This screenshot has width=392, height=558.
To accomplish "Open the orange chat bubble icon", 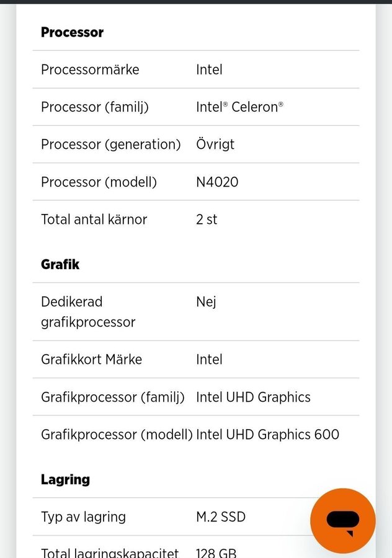I will pos(342,521).
